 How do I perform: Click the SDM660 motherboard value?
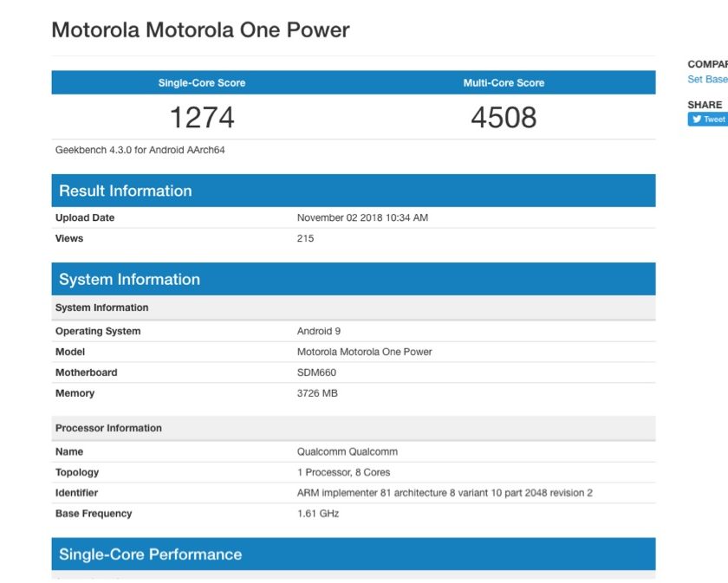316,372
